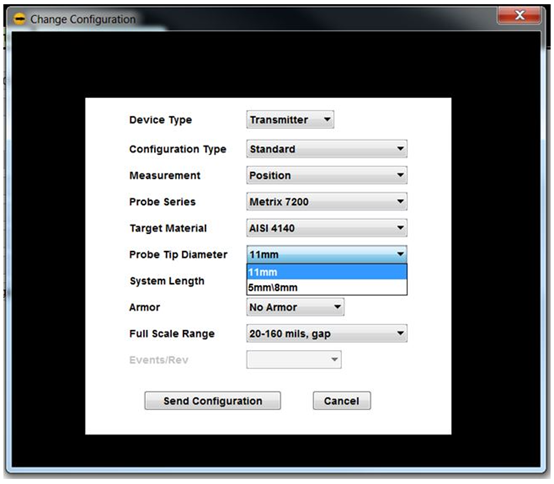Click the Full Scale Range arrow
The width and height of the screenshot is (554, 484).
(400, 334)
